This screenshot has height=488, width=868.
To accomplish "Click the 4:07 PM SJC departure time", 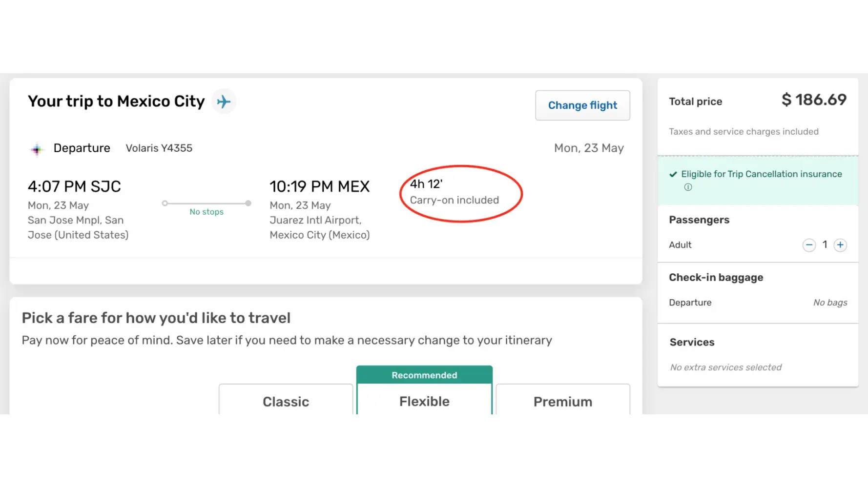I will pos(74,186).
